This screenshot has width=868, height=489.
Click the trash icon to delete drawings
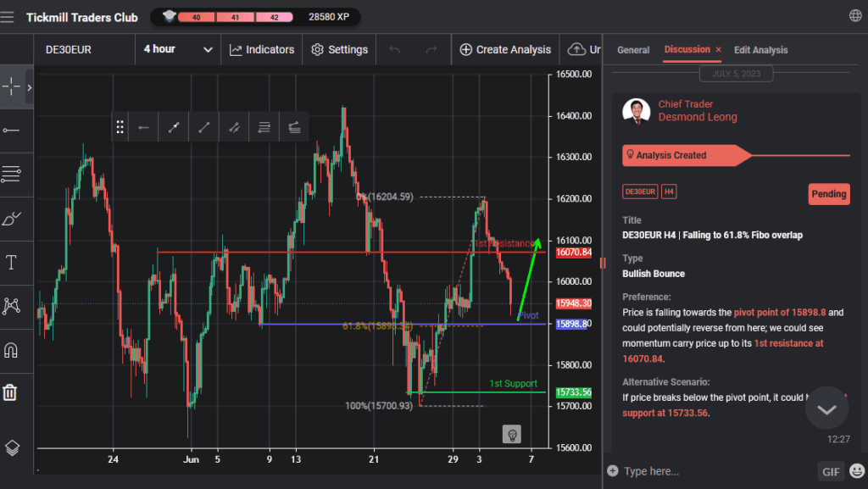point(10,392)
